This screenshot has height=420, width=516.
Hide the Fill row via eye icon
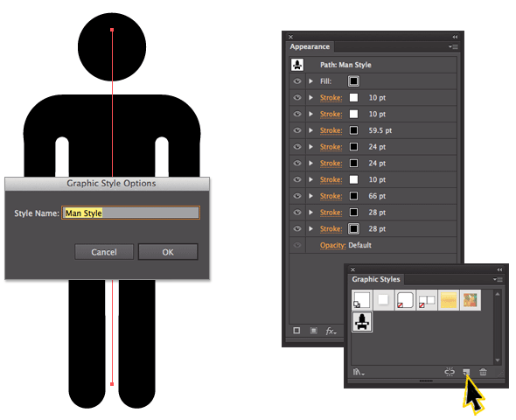click(297, 81)
